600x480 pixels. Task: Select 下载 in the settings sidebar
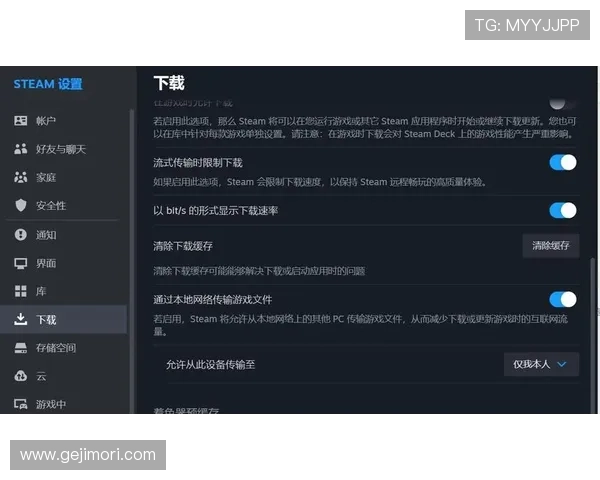click(64, 319)
